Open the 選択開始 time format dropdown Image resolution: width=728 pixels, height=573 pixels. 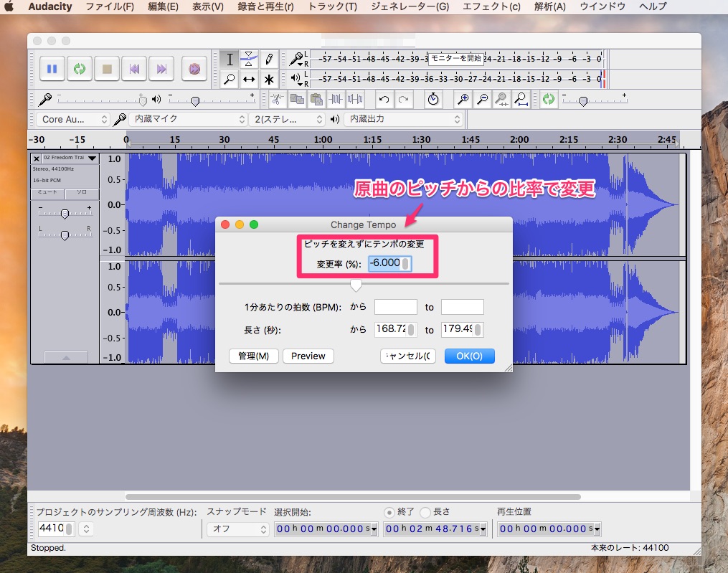coord(374,529)
